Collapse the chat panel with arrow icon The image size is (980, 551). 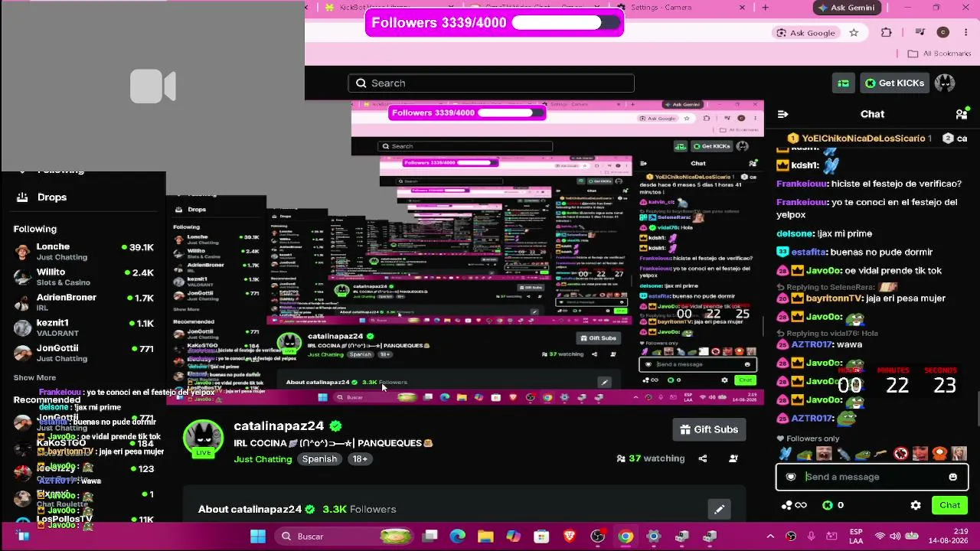point(782,114)
